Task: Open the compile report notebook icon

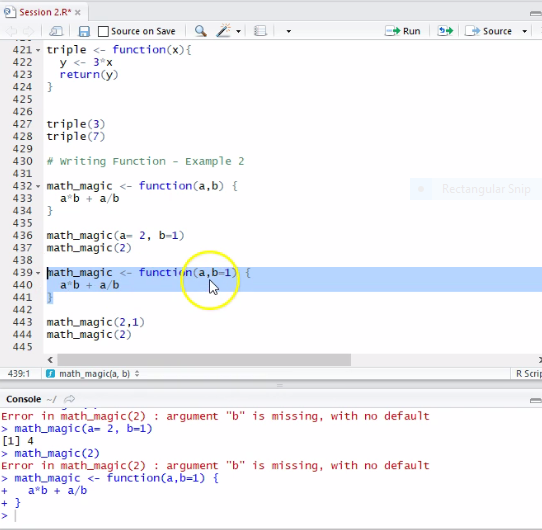Action: point(260,31)
